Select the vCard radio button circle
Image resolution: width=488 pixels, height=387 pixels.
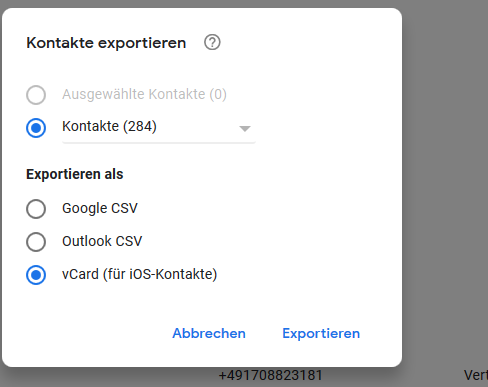[36, 275]
